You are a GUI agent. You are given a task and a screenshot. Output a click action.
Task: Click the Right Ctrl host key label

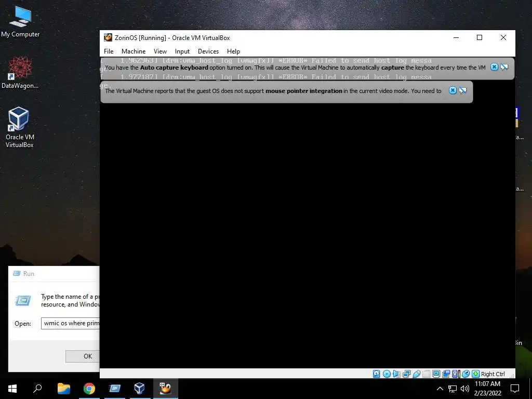click(x=493, y=374)
